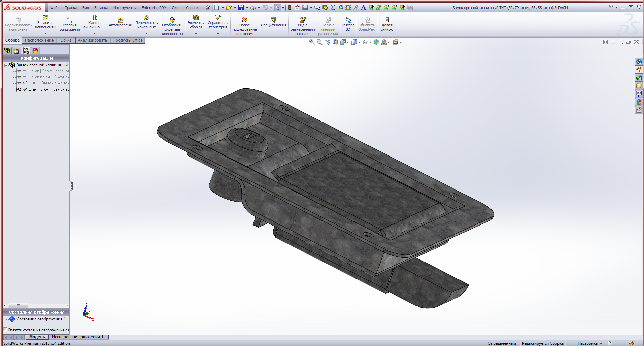Screen dimensions: 644x346
Task: Open dropdown arrow under Массив линейных
Action: (94, 34)
